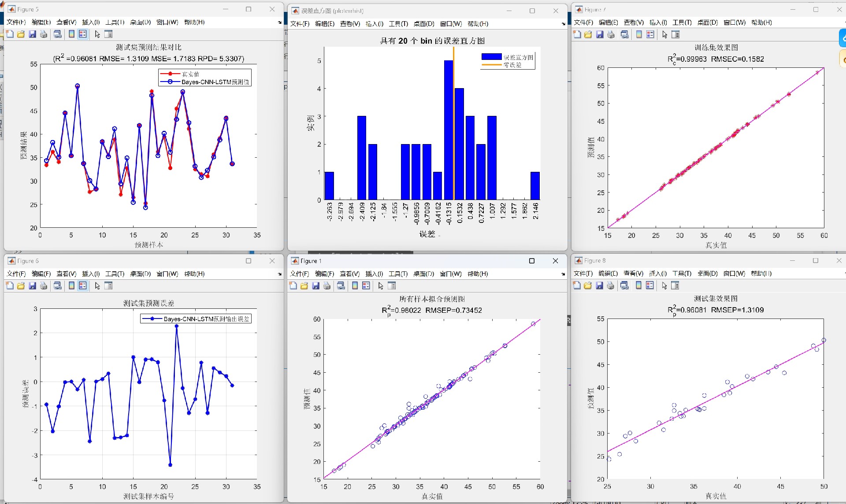The height and width of the screenshot is (504, 846).
Task: Click Open File icon in Figure 6 toolbar
Action: coord(21,285)
